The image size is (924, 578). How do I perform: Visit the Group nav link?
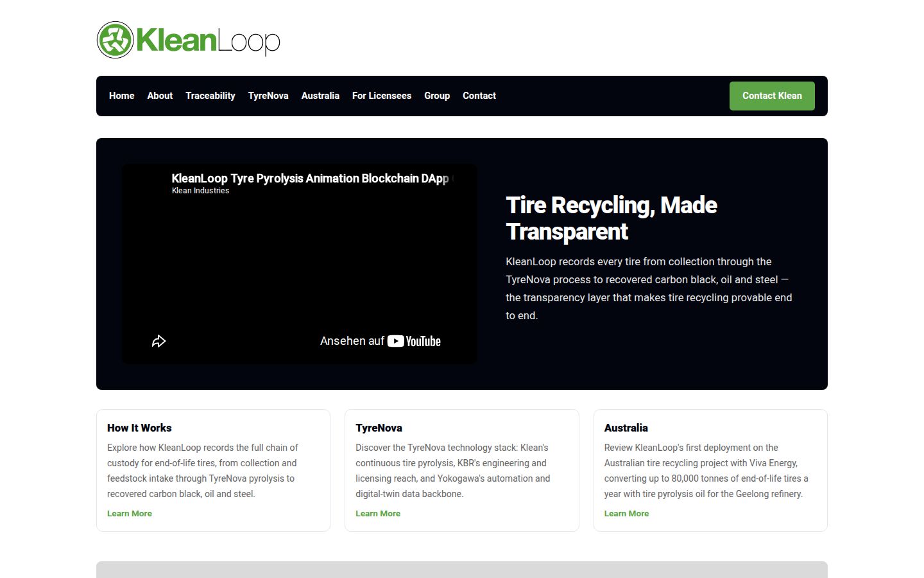tap(437, 96)
